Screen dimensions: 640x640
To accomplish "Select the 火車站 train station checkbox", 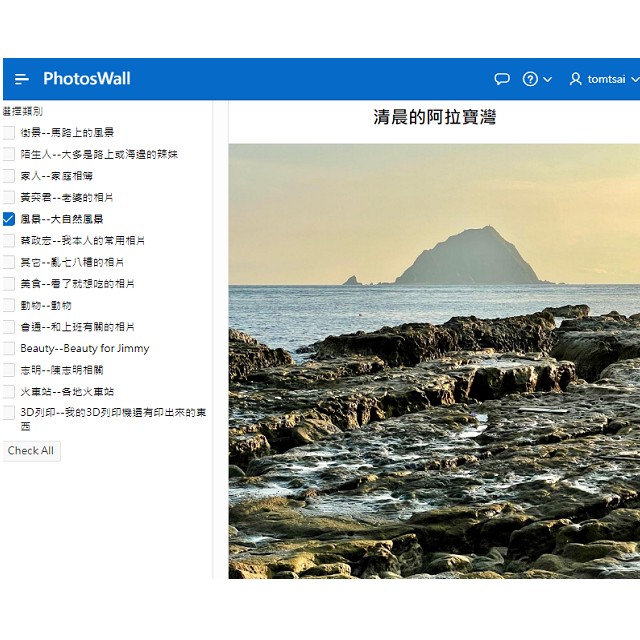I will tap(9, 392).
